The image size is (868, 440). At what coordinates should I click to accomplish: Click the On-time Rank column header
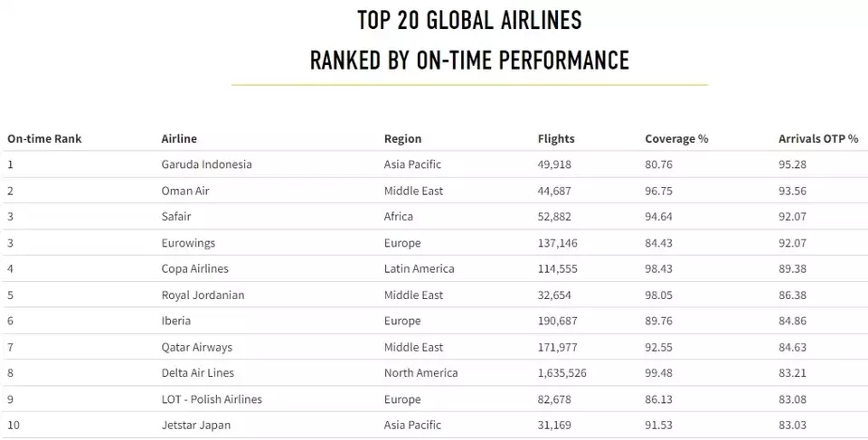point(44,139)
